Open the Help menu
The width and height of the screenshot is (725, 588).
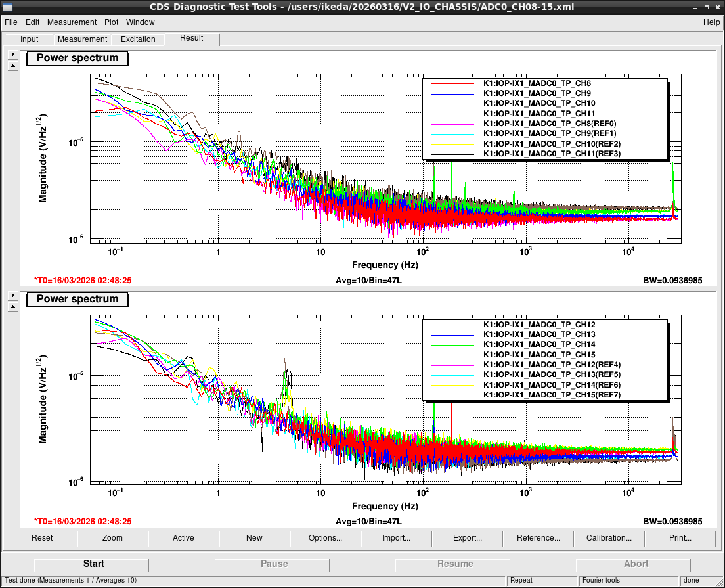tap(711, 22)
